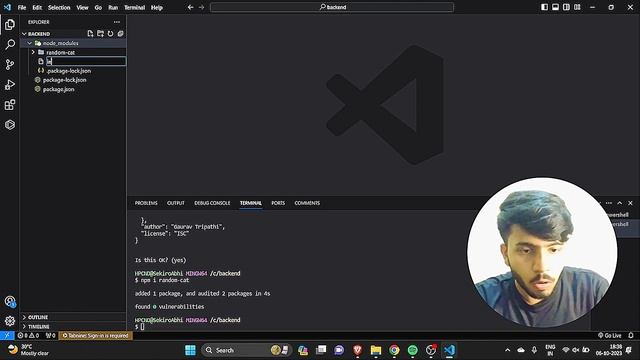The width and height of the screenshot is (640, 360).
Task: Open the Edit menu
Action: click(x=37, y=7)
